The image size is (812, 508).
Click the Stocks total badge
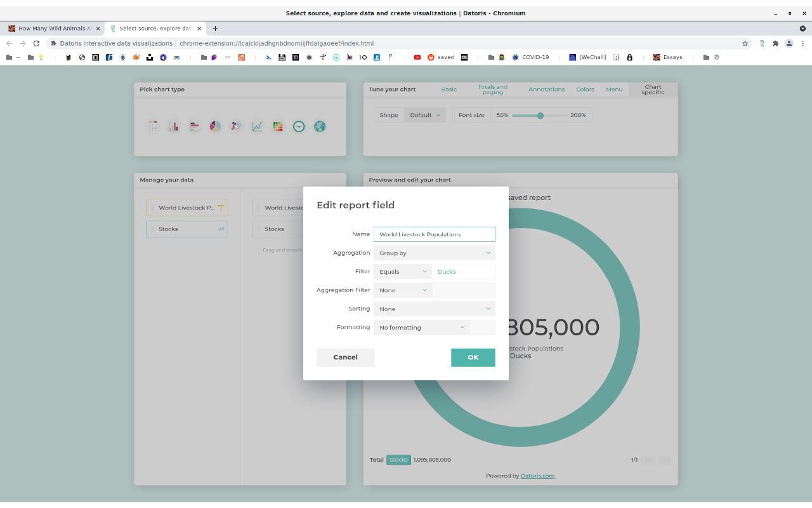(399, 460)
